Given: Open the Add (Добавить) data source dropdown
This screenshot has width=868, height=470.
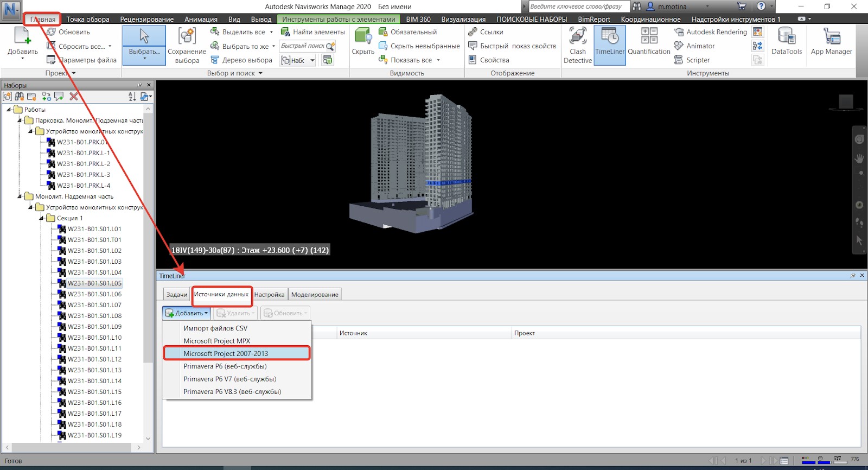Looking at the screenshot, I should pos(187,313).
